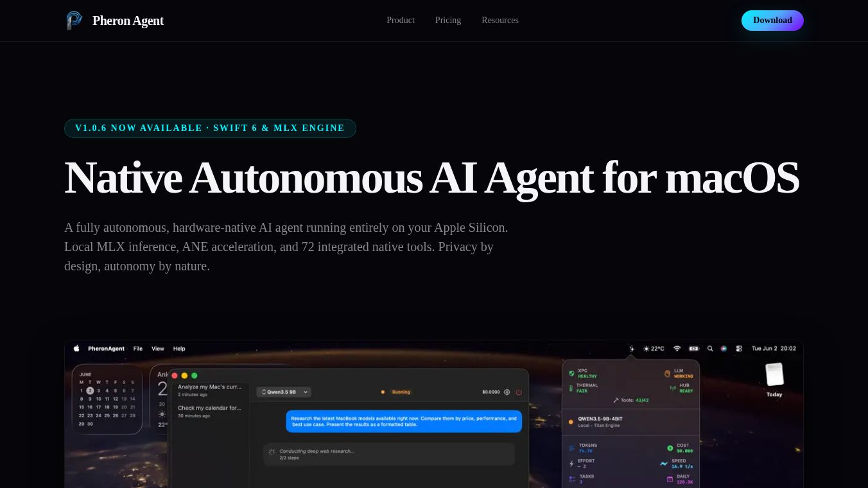Click the Siri icon in menu bar
Viewport: 868px width, 488px height.
point(724,349)
